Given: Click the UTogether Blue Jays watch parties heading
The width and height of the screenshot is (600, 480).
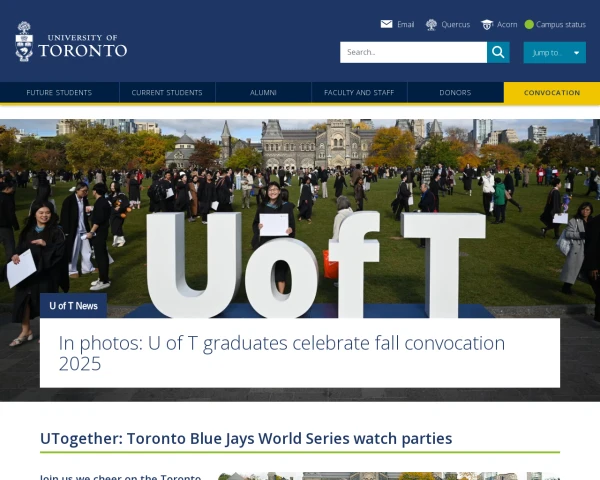Looking at the screenshot, I should [246, 439].
